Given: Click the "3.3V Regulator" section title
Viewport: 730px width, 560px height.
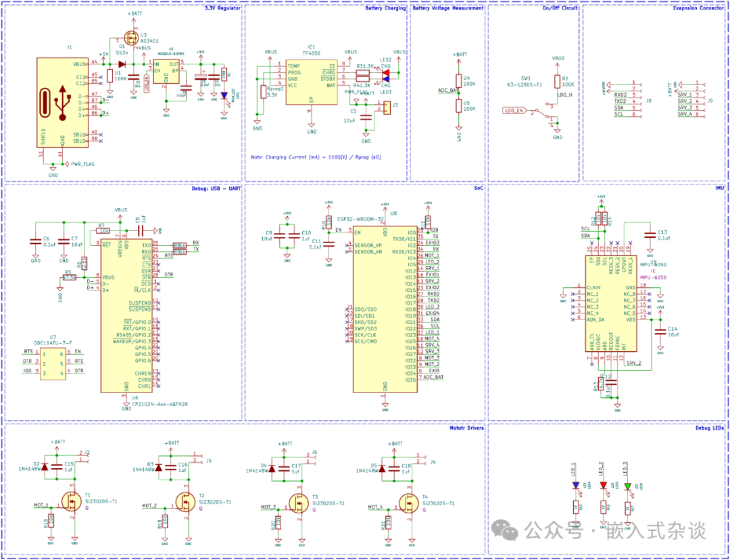Looking at the screenshot, I should click(223, 8).
